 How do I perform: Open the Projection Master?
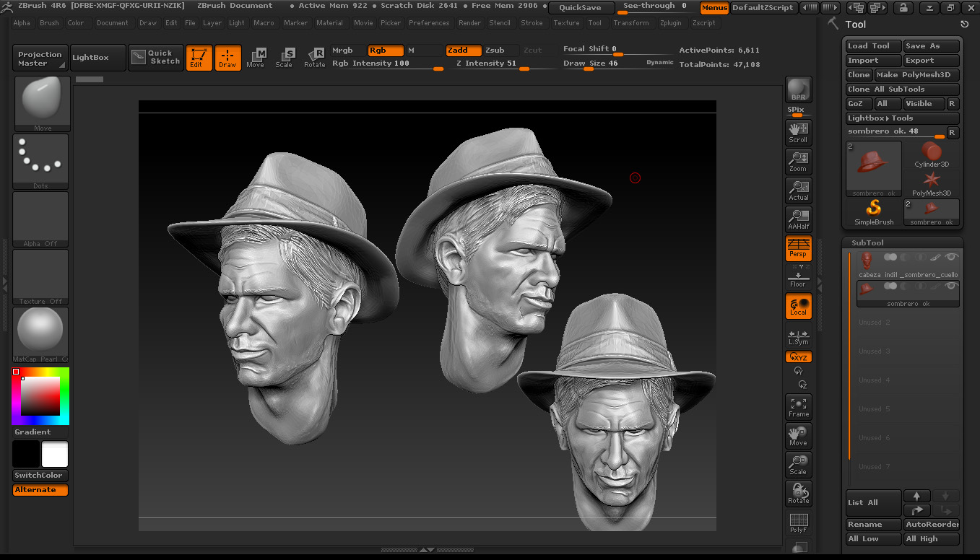coord(40,58)
